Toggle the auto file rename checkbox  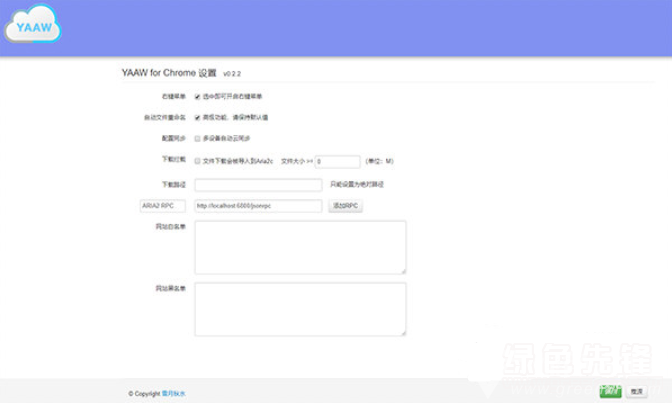click(x=197, y=117)
